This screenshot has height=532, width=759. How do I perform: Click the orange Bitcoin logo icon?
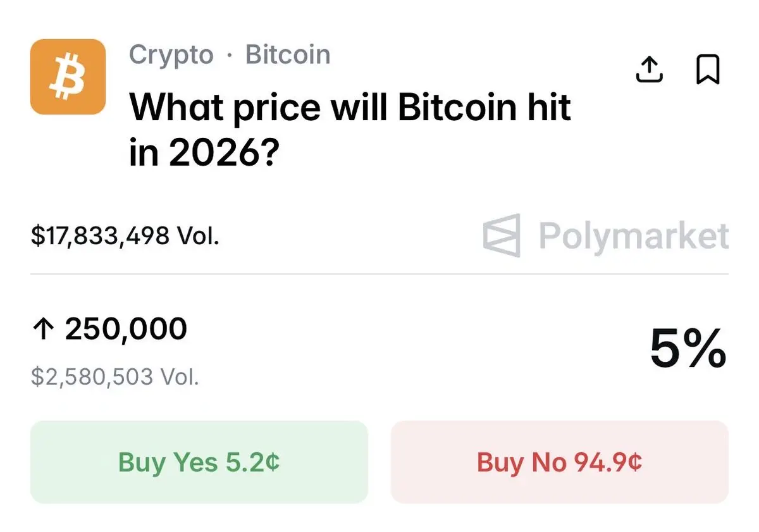click(x=68, y=77)
